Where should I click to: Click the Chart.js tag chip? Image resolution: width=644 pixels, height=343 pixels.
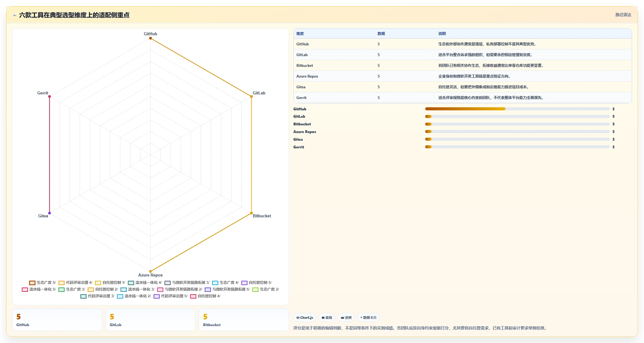coord(305,318)
